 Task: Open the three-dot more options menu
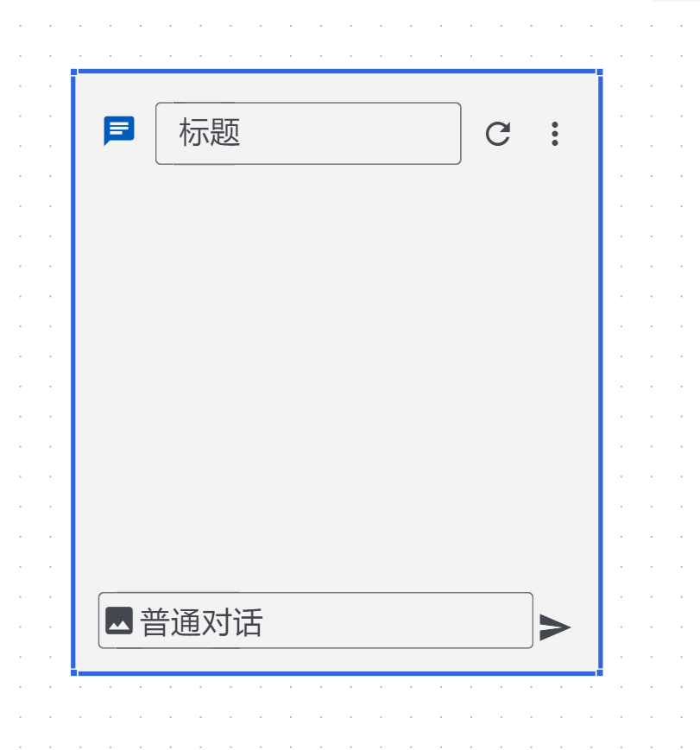554,134
